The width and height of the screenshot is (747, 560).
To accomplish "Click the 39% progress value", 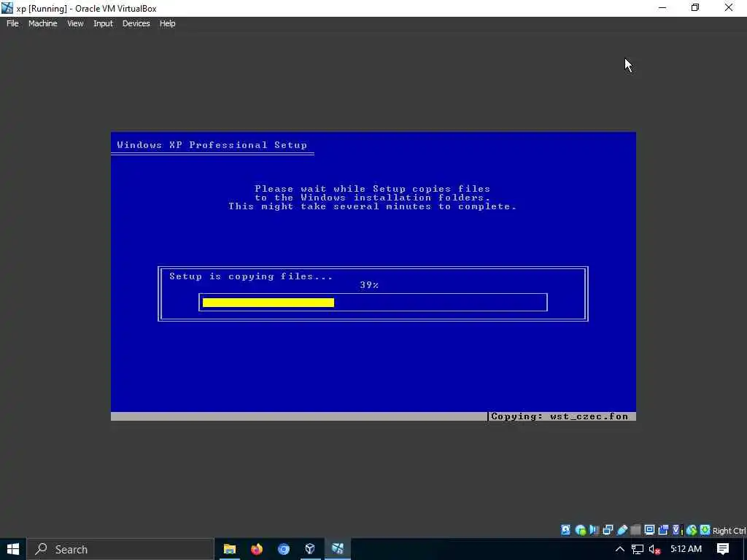I will click(x=369, y=285).
